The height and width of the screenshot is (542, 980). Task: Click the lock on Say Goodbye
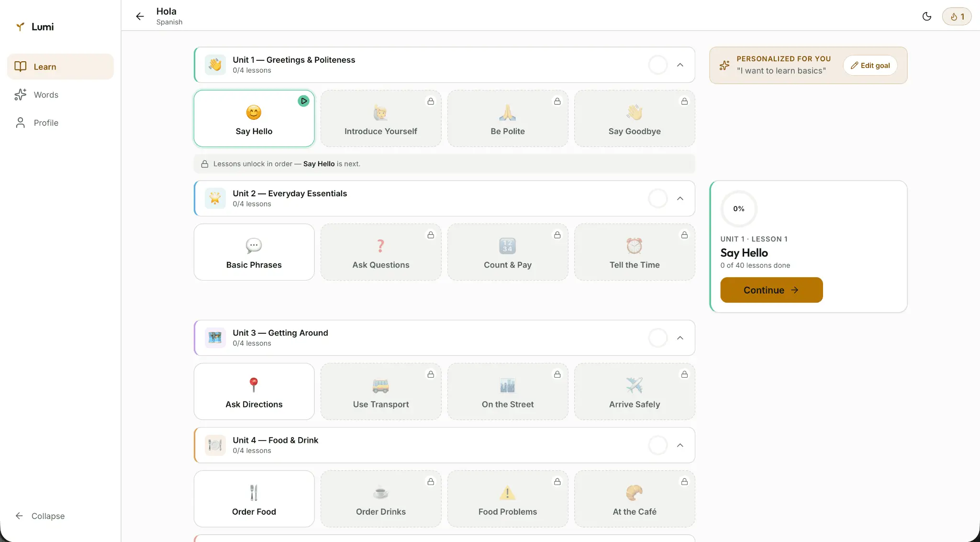(x=684, y=101)
